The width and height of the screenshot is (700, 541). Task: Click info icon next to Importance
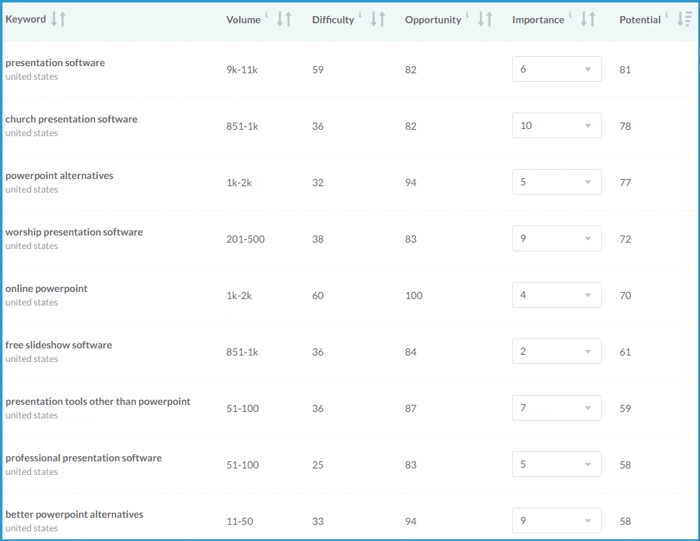(571, 16)
